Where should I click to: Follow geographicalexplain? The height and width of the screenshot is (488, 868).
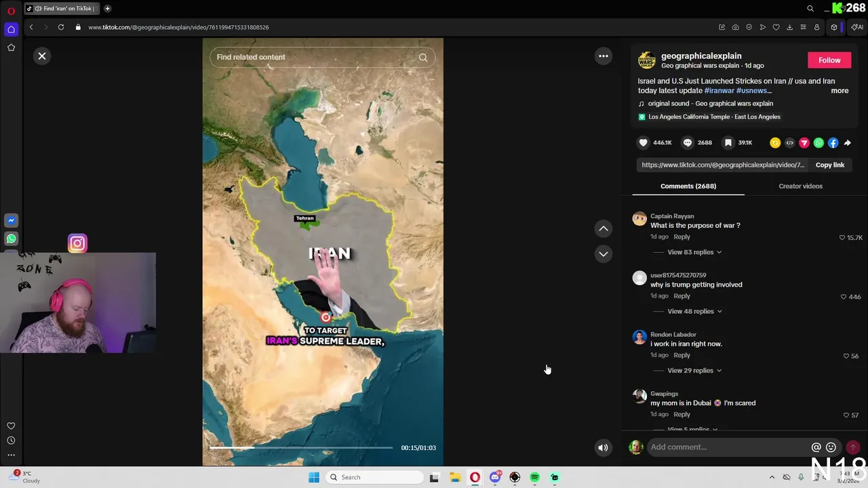click(x=829, y=60)
